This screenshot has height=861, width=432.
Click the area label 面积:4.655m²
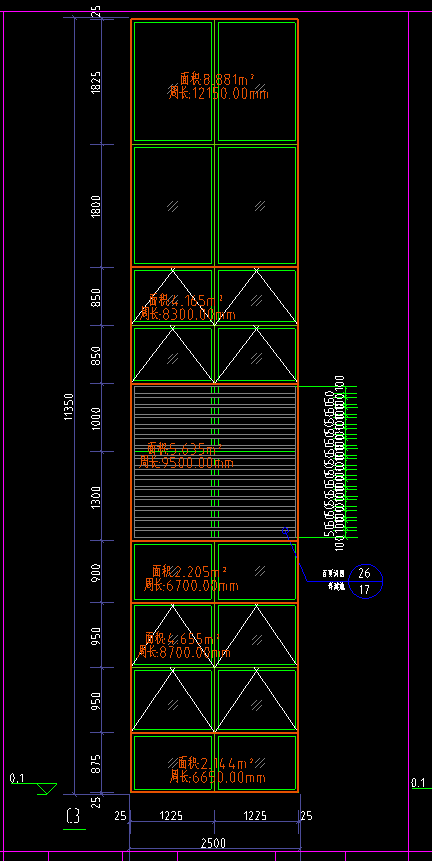[x=182, y=638]
